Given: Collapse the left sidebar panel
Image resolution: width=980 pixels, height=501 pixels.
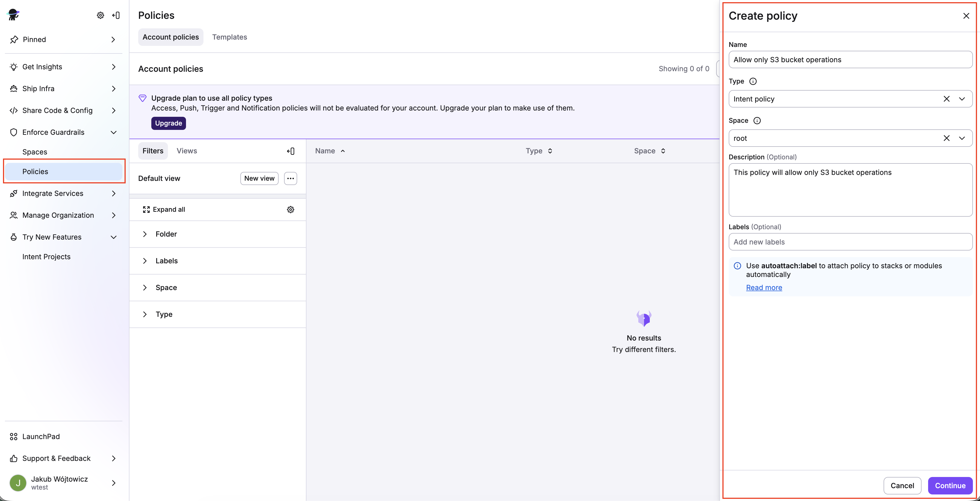Looking at the screenshot, I should coord(116,15).
